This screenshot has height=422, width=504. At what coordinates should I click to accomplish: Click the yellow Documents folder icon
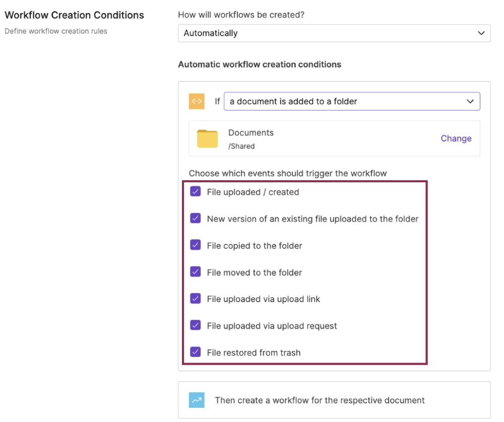(207, 138)
